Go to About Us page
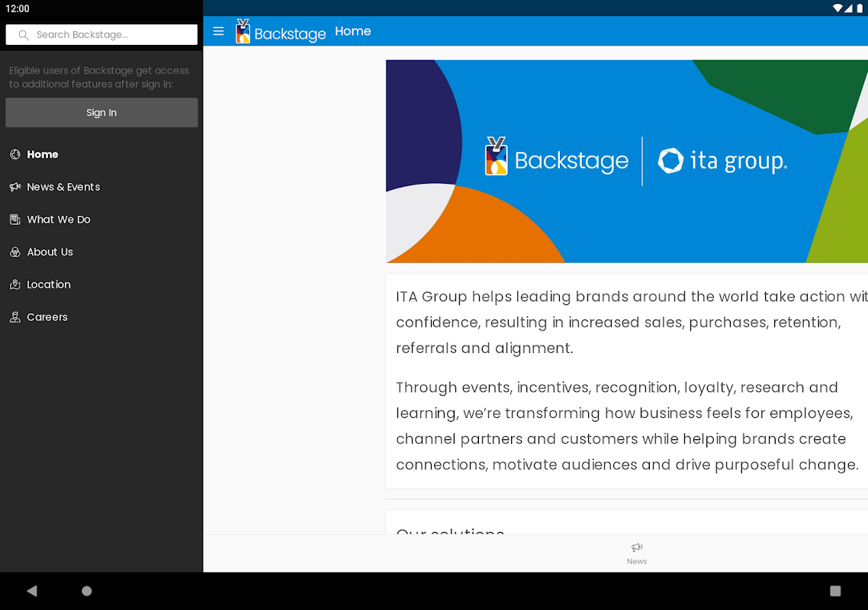The image size is (868, 610). coord(101,252)
